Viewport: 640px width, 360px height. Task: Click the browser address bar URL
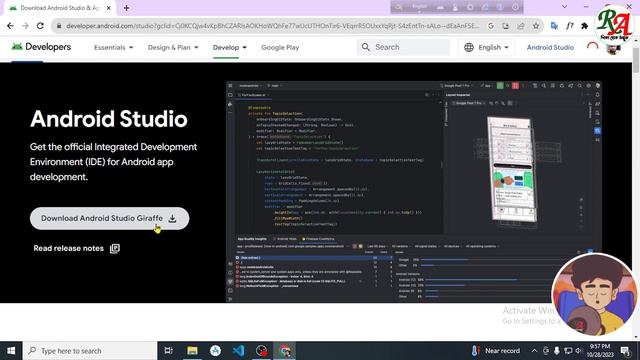click(273, 26)
